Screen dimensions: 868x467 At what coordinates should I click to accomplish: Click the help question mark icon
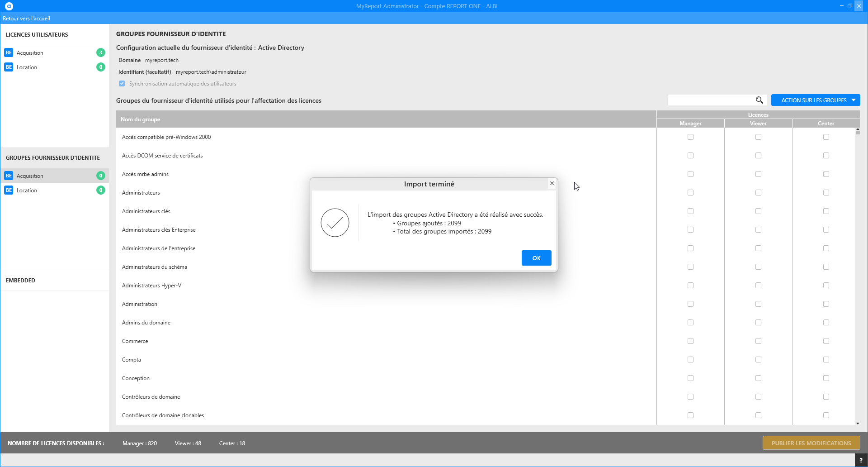(861, 460)
